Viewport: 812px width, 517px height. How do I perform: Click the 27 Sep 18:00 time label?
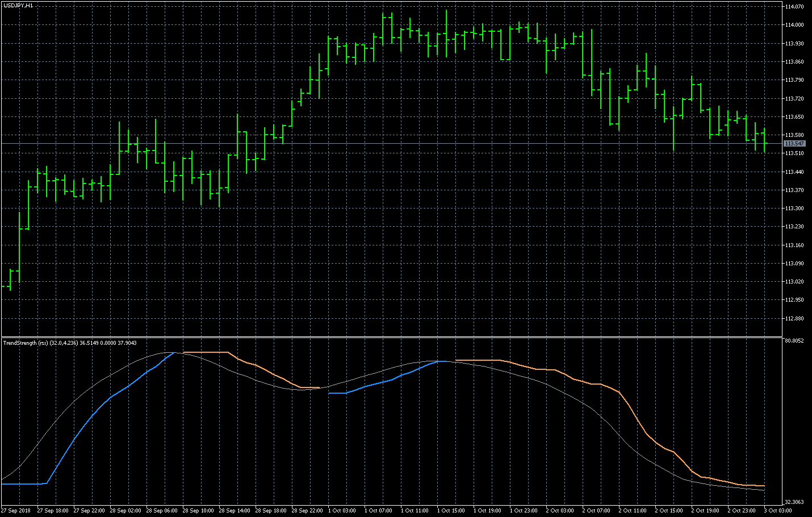tap(53, 511)
